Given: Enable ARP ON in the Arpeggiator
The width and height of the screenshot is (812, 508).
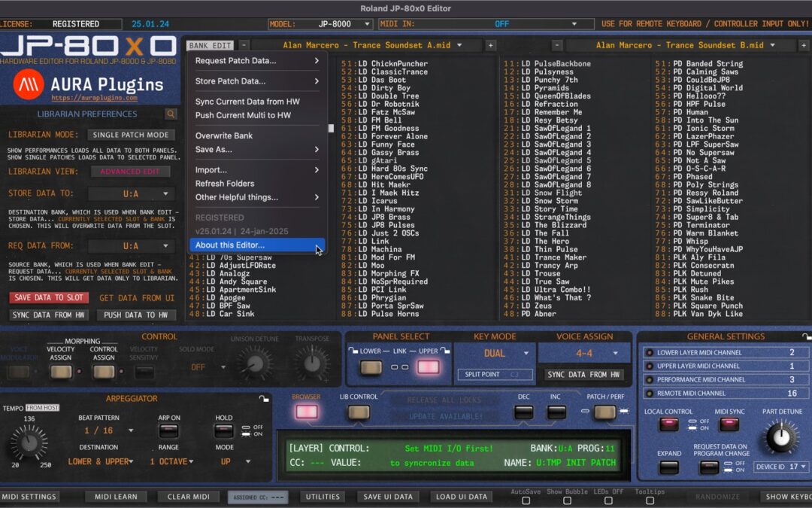Looking at the screenshot, I should click(x=169, y=431).
